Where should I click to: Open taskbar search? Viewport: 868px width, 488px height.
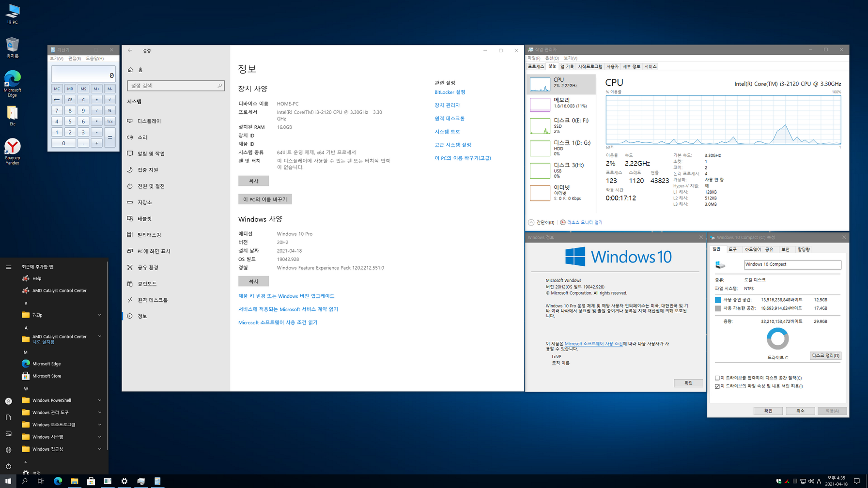pos(24,481)
